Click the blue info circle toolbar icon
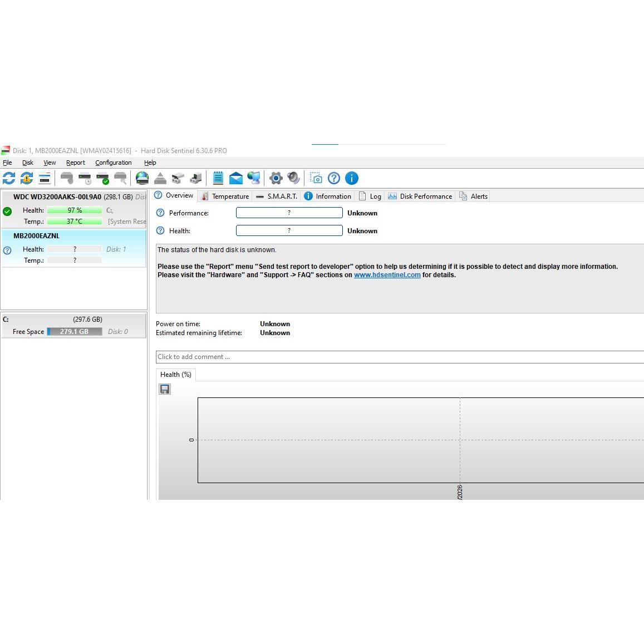The width and height of the screenshot is (644, 644). point(352,178)
